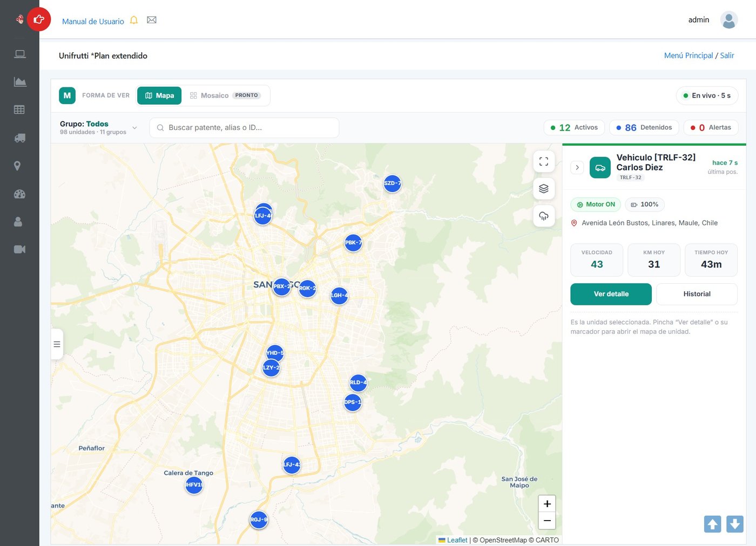Click the PRONTO badge
Image resolution: width=756 pixels, height=546 pixels.
pyautogui.click(x=246, y=95)
